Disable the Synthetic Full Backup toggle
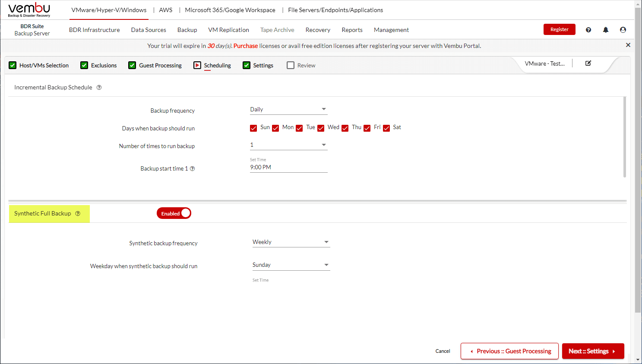This screenshot has width=642, height=364. point(174,213)
